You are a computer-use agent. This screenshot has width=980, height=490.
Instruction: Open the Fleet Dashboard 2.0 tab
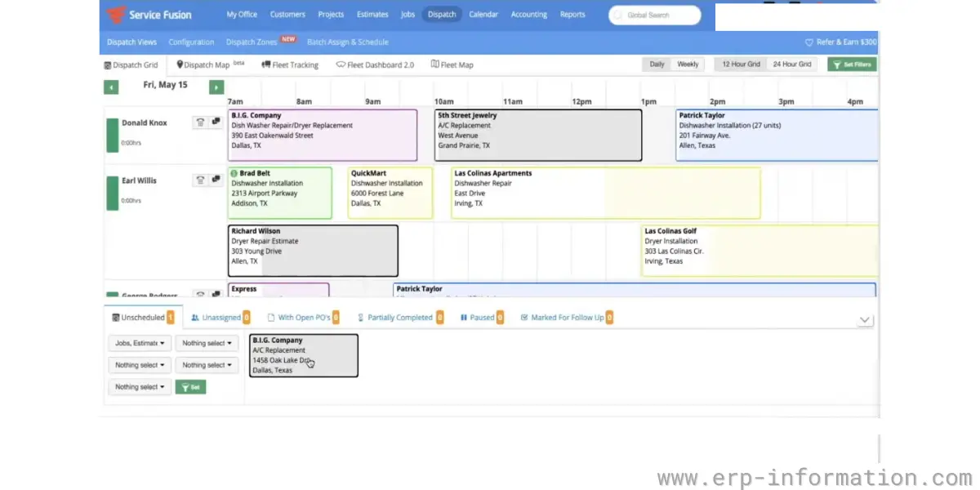point(375,65)
